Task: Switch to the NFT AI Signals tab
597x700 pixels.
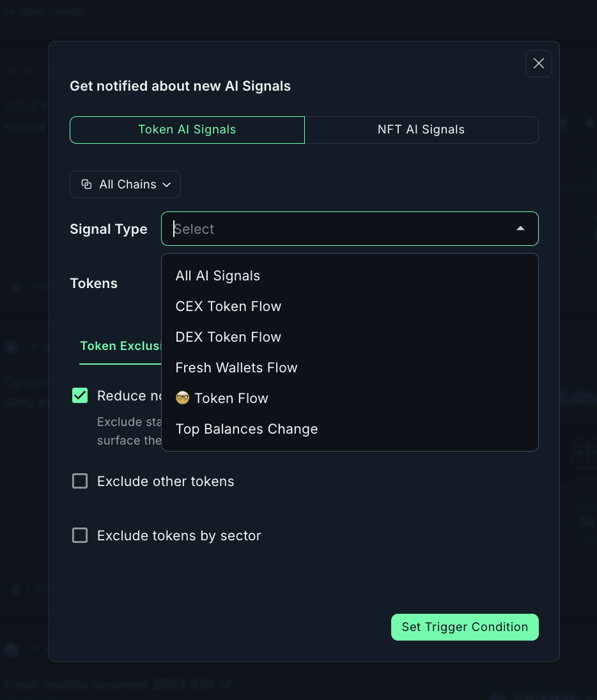Action: (421, 130)
